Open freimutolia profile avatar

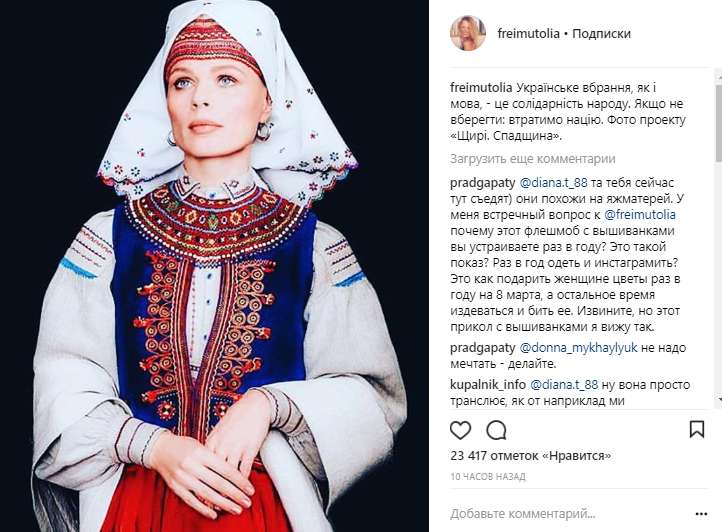click(468, 33)
